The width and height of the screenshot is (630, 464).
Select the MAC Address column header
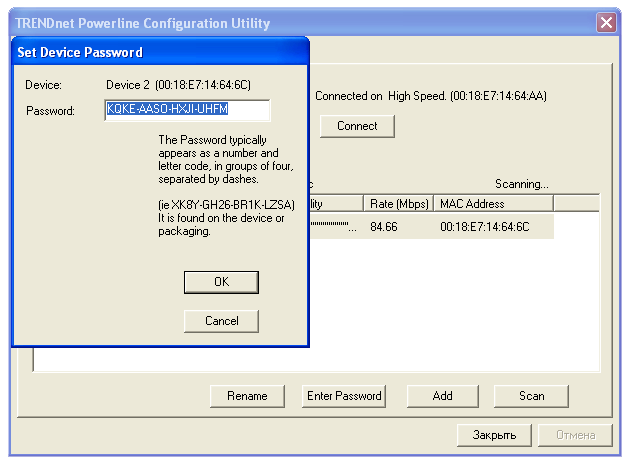coord(493,204)
